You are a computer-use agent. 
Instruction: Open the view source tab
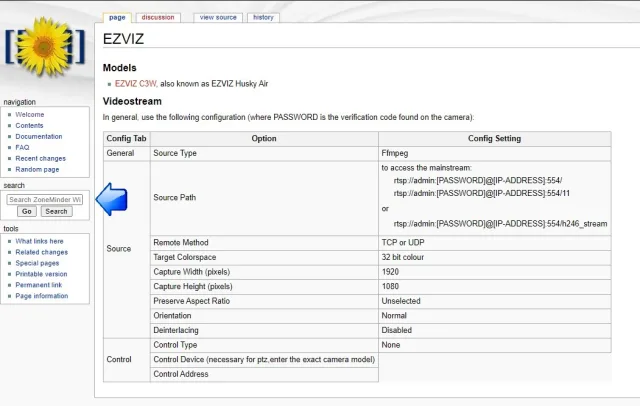tap(218, 18)
